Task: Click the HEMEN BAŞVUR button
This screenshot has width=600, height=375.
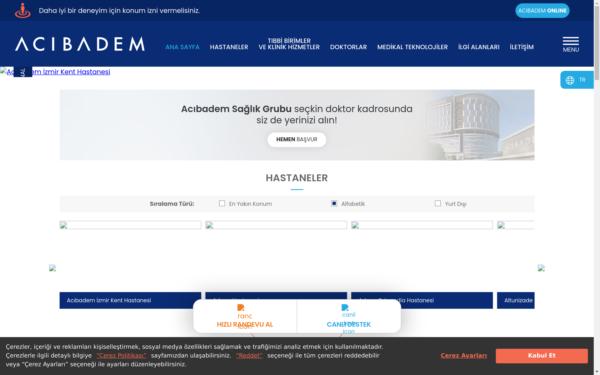Action: point(297,139)
